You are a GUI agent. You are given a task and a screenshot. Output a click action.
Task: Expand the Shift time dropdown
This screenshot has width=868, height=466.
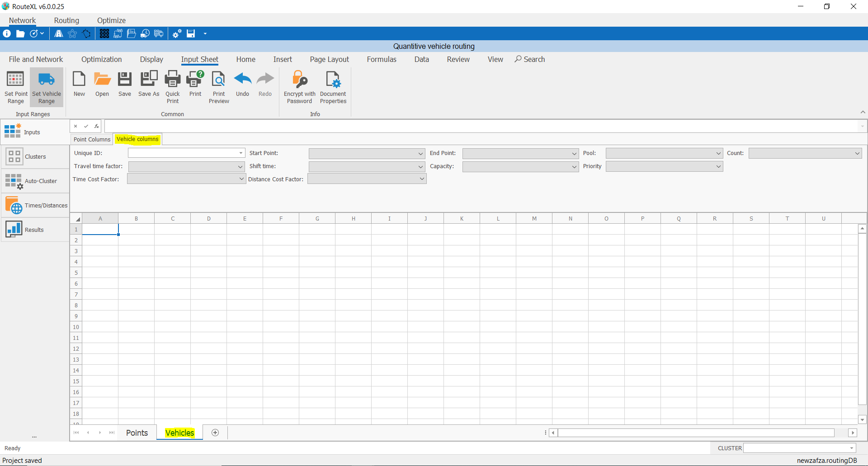pos(421,167)
